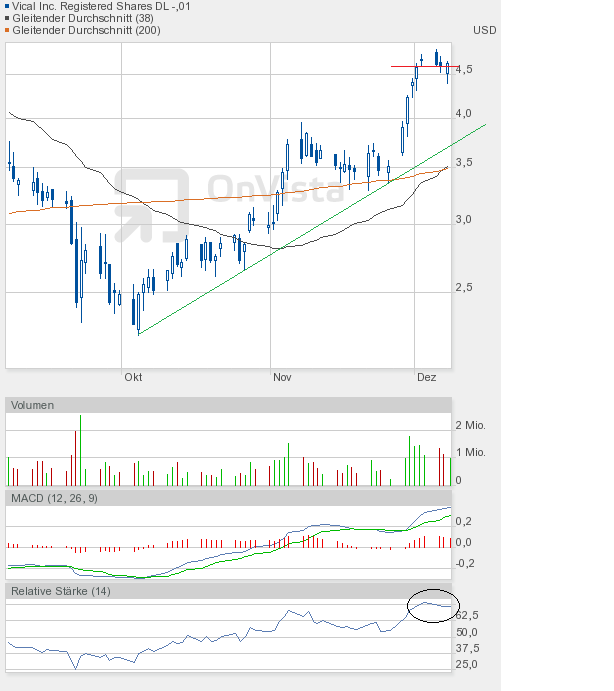Click the 62,5 RSI axis label
Viewport: 614px width, 691px height.
(x=467, y=615)
